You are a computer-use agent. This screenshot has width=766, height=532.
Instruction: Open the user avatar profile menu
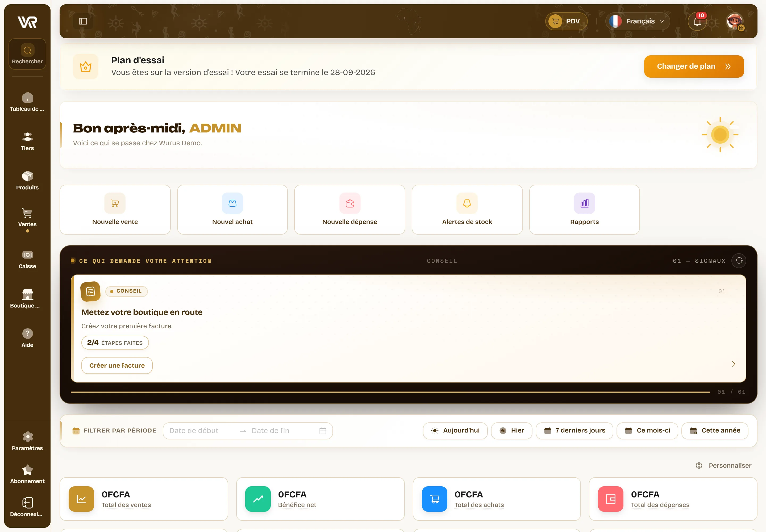point(735,22)
